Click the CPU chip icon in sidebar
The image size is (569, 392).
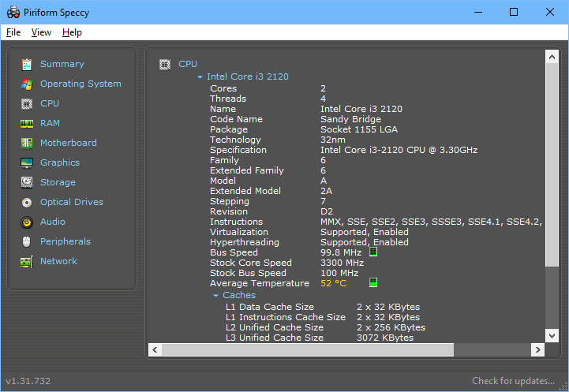coord(27,103)
